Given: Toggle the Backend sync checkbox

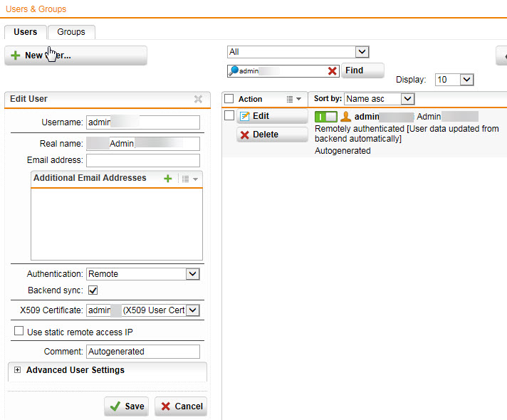Looking at the screenshot, I should point(93,290).
